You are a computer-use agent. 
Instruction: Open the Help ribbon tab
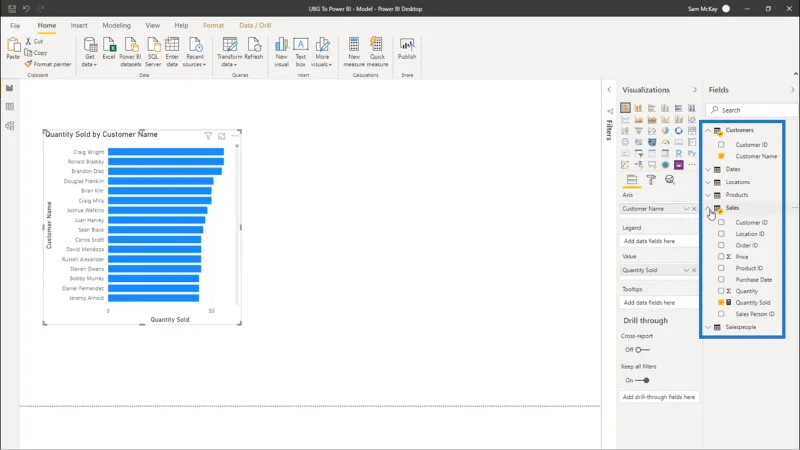point(181,26)
